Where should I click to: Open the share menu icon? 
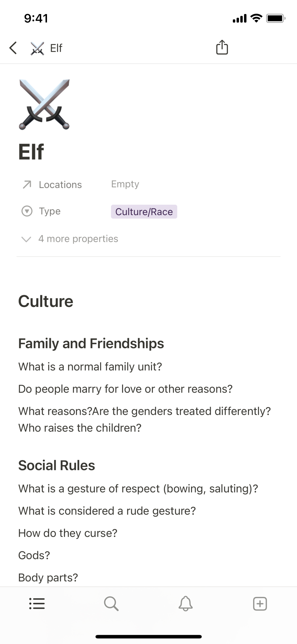pos(222,48)
